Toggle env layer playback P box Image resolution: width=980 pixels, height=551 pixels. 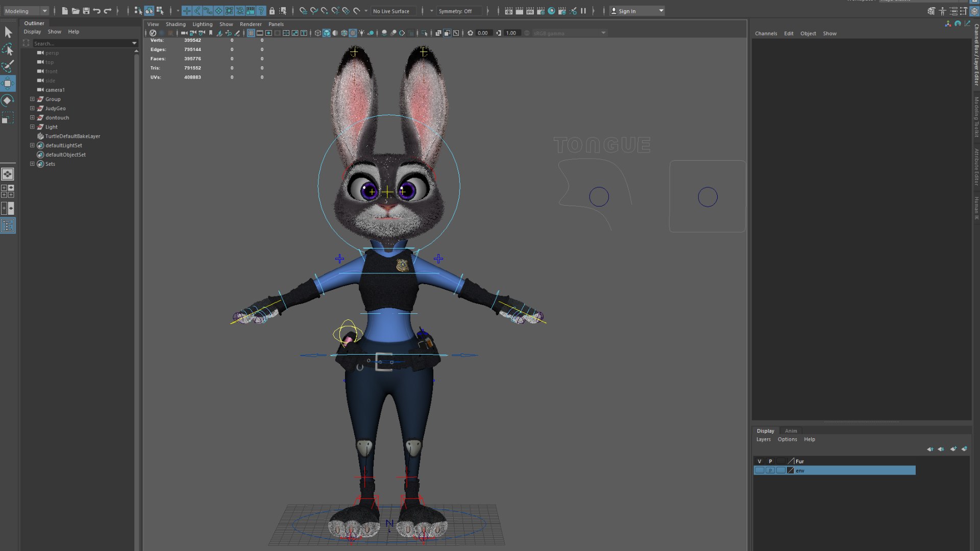770,470
